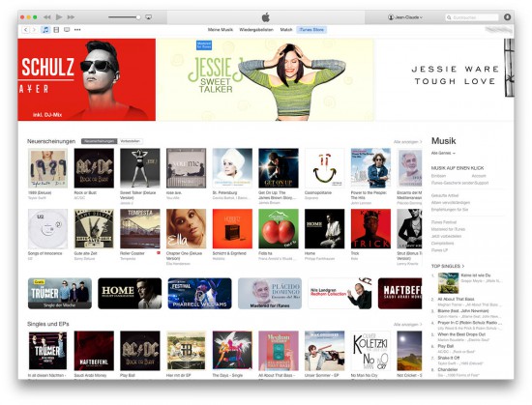532x405 pixels.
Task: Open the Gute alte Zeit album cover
Action: coord(94,229)
